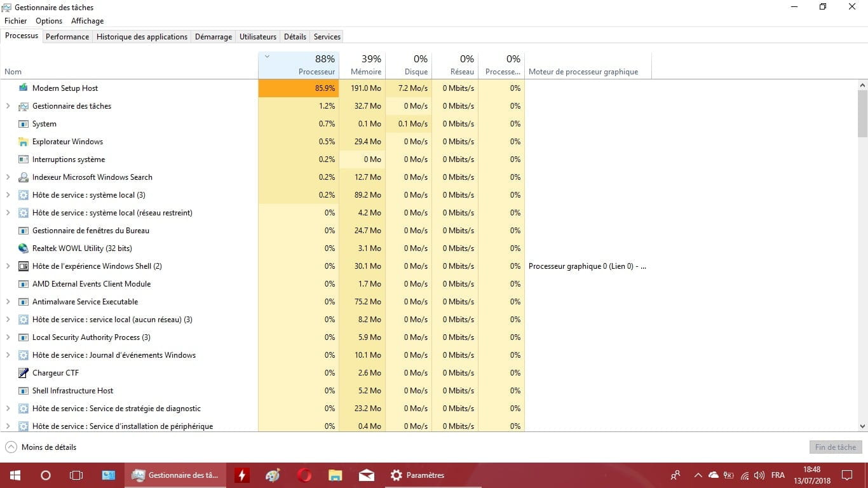Open the Historique des applications tab
This screenshot has width=868, height=488.
click(x=142, y=37)
